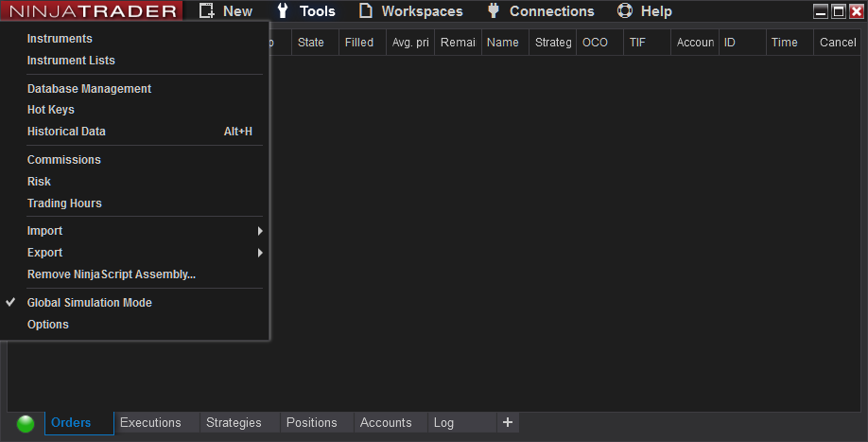
Task: Click the Connections plug icon
Action: [493, 11]
